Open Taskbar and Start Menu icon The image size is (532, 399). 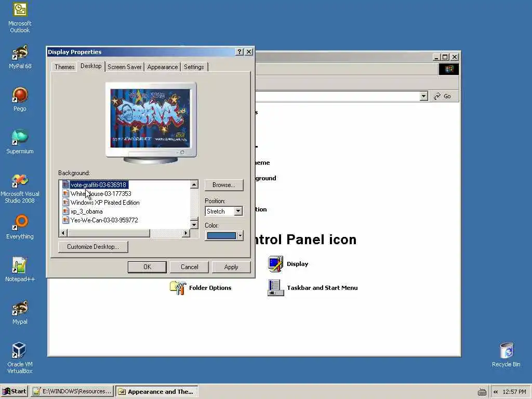[275, 288]
